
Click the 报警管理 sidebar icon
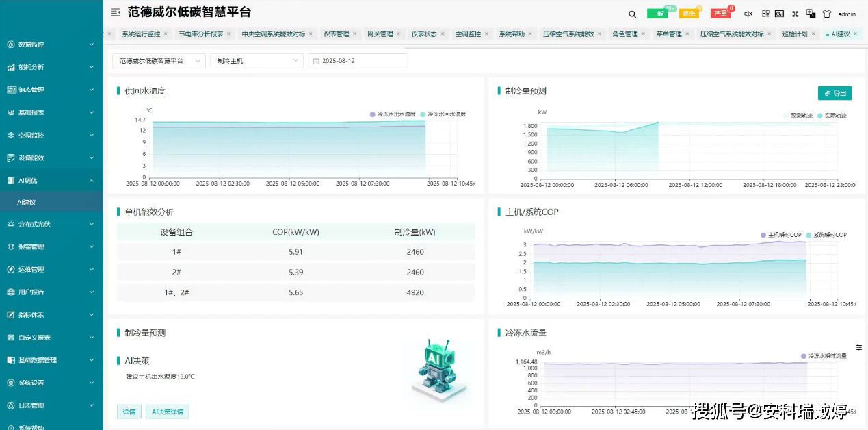[x=11, y=246]
